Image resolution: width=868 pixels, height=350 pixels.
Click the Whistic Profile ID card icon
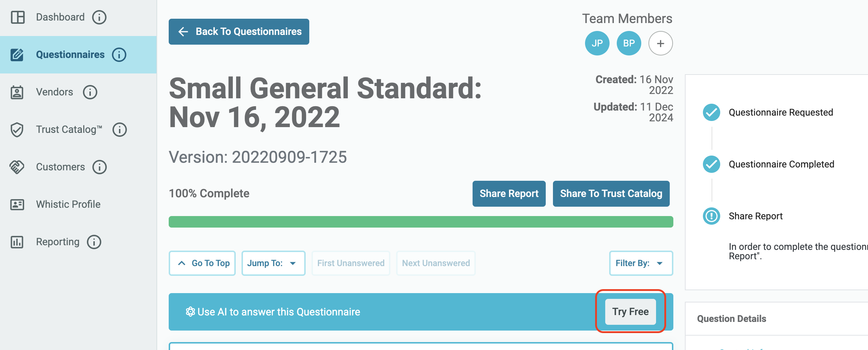pos(17,205)
